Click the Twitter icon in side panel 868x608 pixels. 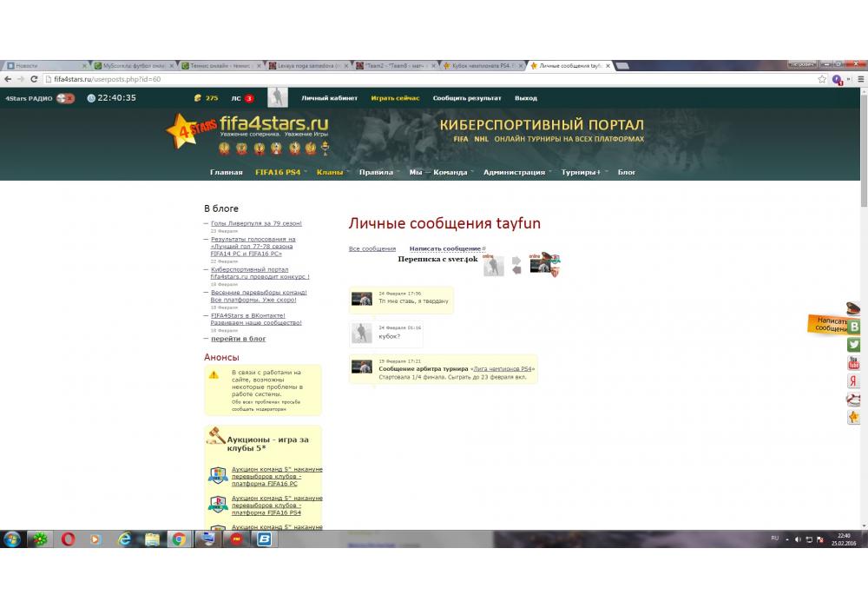click(854, 345)
